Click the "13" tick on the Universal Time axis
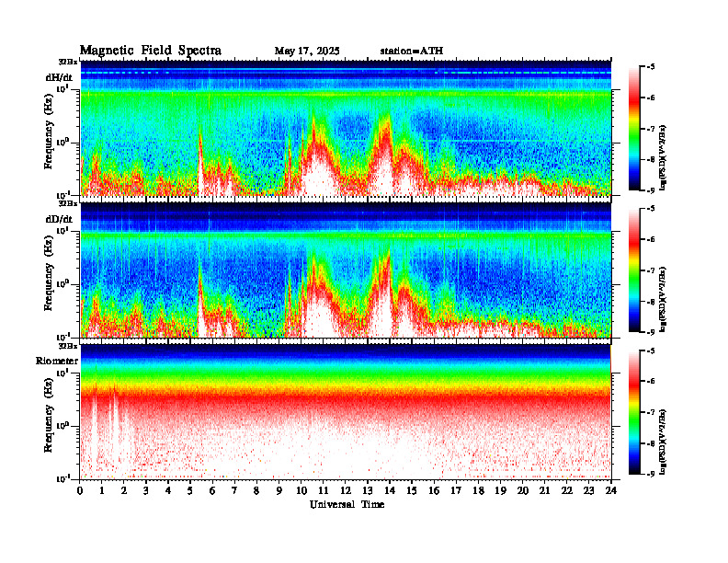Image resolution: width=728 pixels, height=563 pixels. [368, 491]
